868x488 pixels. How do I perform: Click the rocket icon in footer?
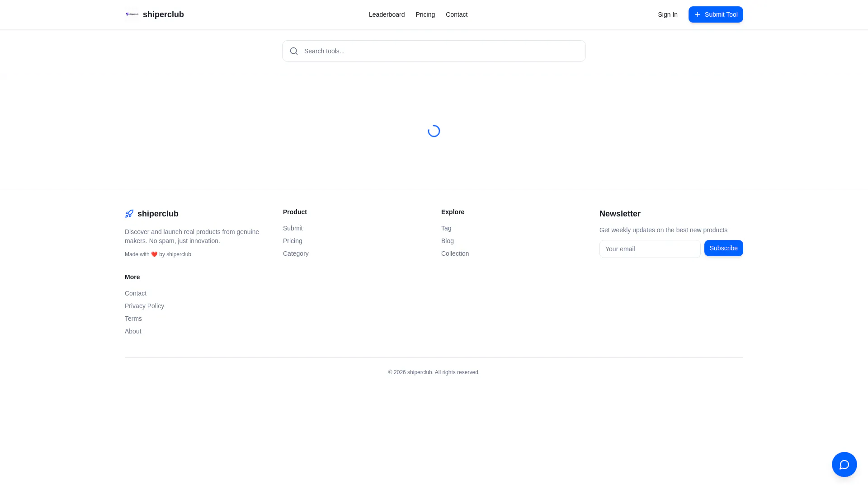[x=129, y=214]
